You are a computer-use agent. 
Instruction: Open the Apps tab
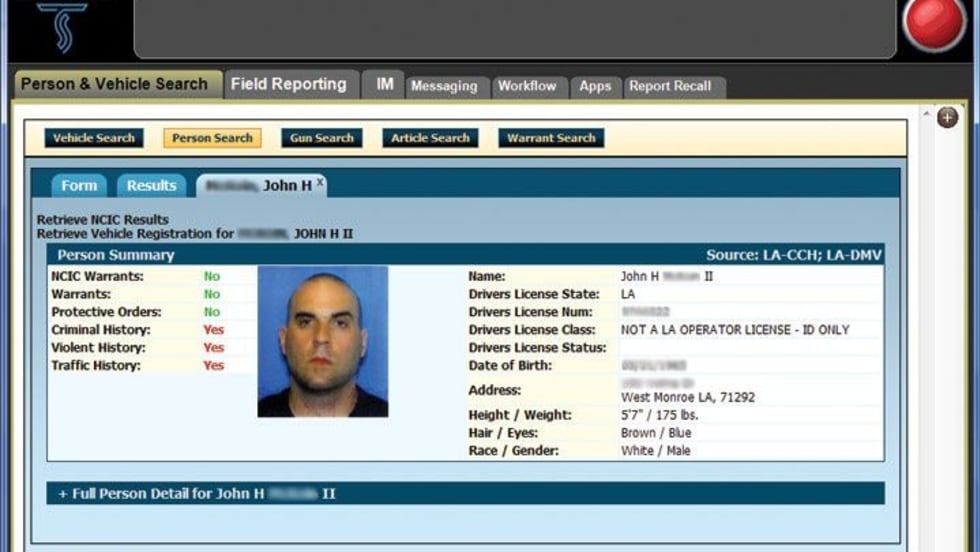(595, 86)
